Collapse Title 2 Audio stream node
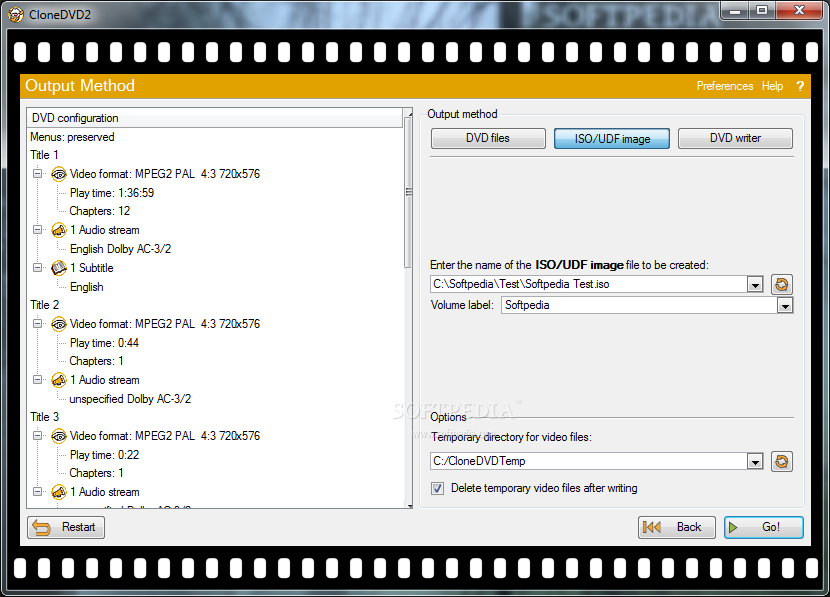This screenshot has width=830, height=597. point(37,379)
